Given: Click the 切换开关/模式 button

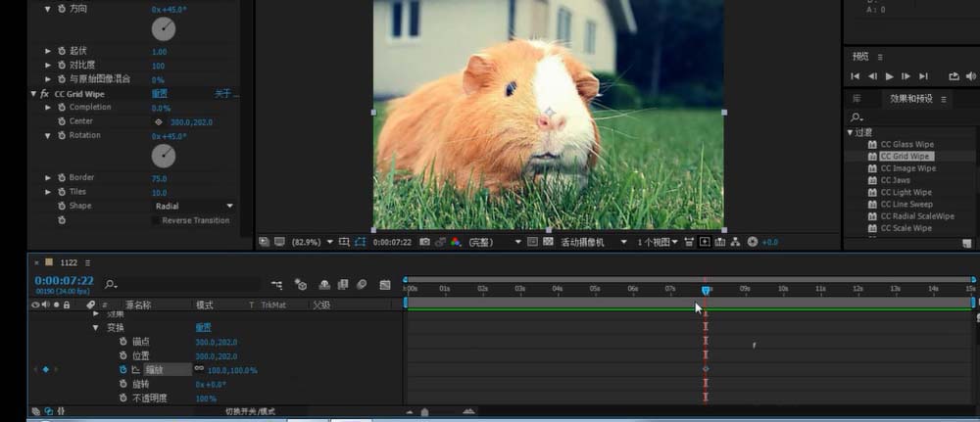Looking at the screenshot, I should coord(250,411).
